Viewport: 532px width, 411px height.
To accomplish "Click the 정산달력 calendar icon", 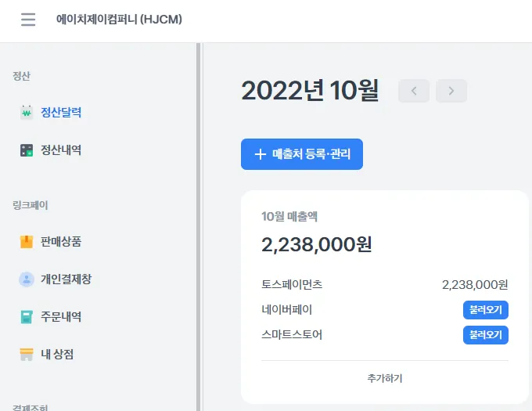I will [x=27, y=113].
